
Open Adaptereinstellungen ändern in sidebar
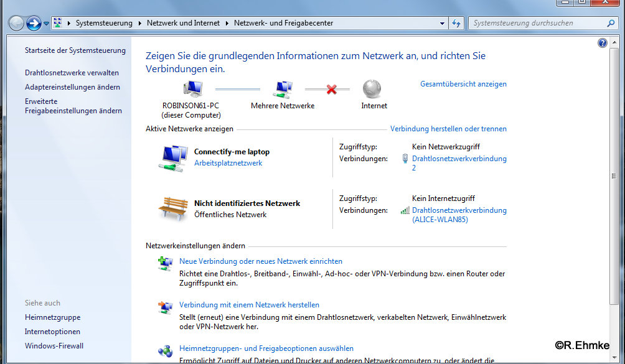[72, 87]
